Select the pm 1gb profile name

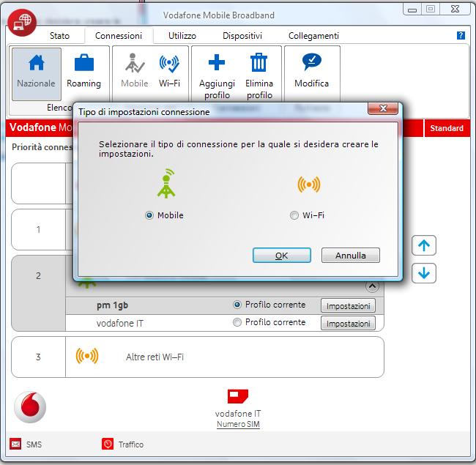pyautogui.click(x=112, y=305)
